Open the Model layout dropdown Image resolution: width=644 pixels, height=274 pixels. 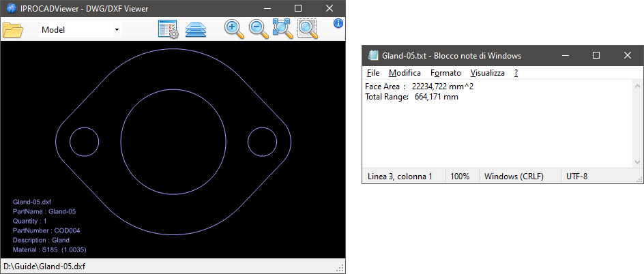point(80,29)
